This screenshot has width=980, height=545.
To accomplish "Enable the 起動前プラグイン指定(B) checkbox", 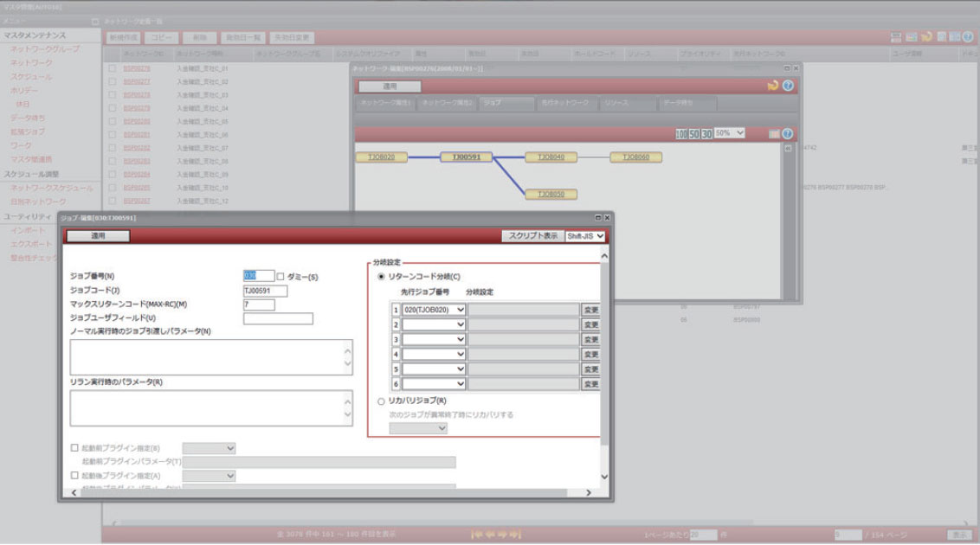I will 74,447.
